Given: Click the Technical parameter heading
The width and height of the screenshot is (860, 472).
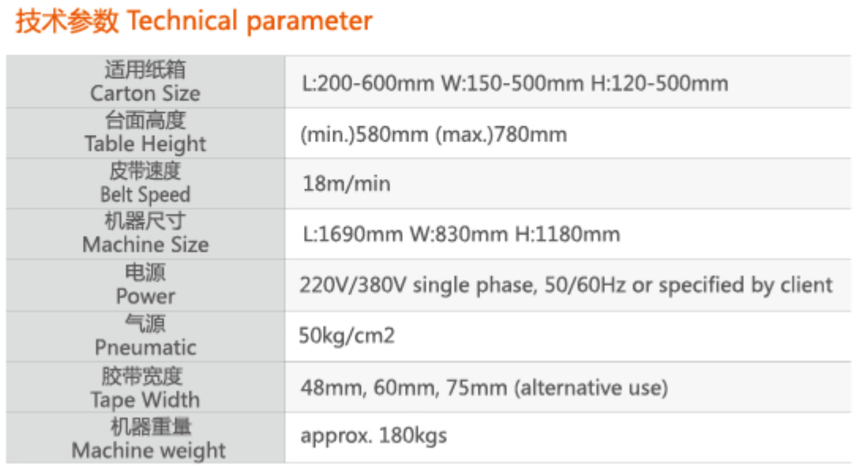Looking at the screenshot, I should click(194, 21).
